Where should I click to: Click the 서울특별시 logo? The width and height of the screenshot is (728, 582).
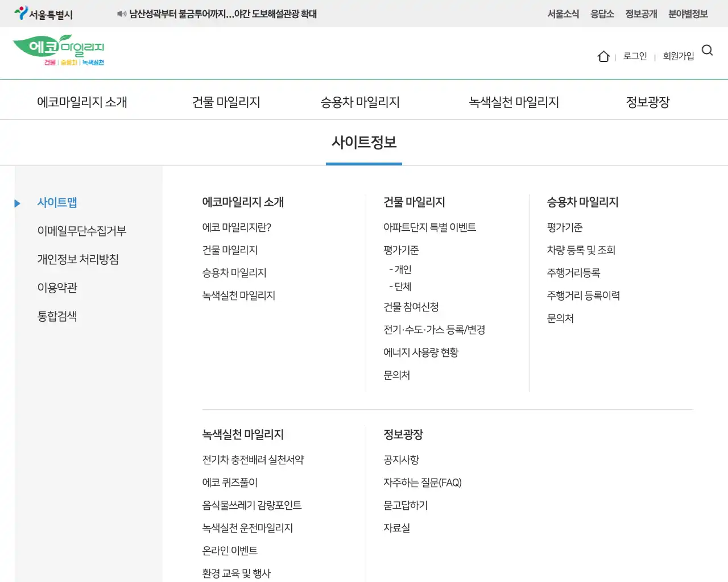point(44,14)
